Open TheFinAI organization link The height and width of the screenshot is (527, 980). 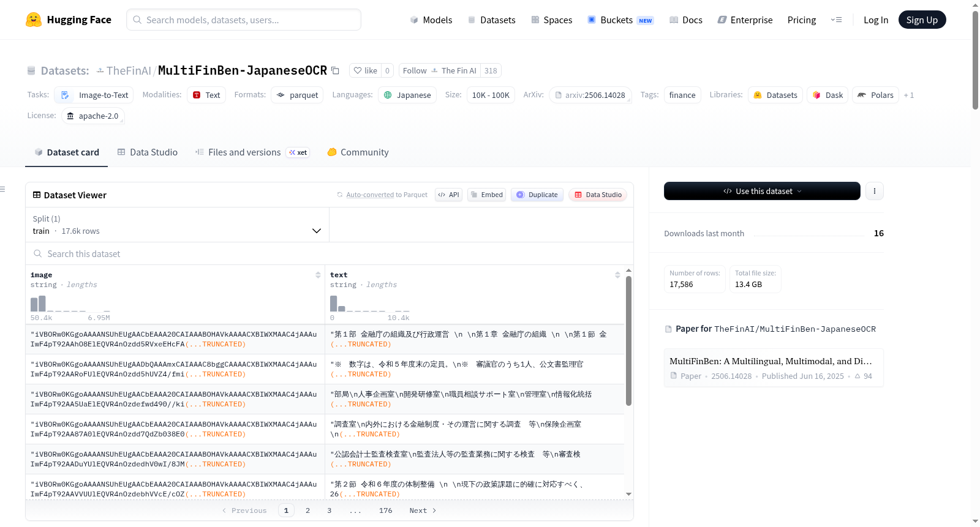[x=129, y=70]
